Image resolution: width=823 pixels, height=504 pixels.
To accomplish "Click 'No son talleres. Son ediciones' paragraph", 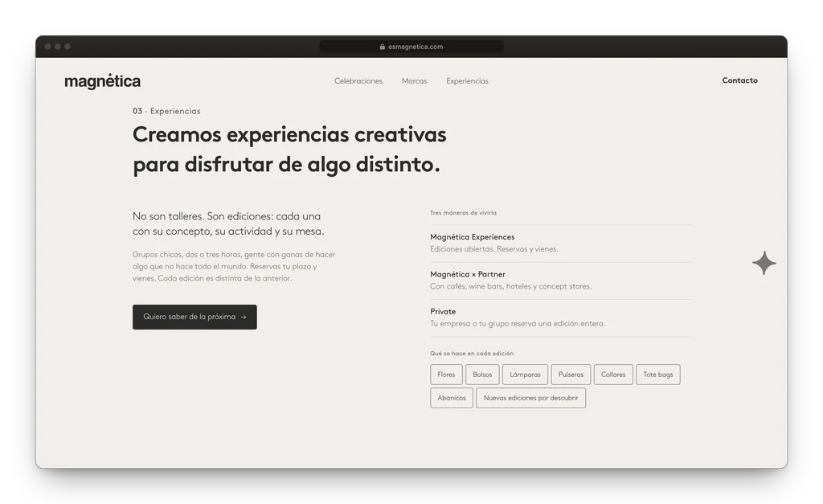I will [228, 223].
